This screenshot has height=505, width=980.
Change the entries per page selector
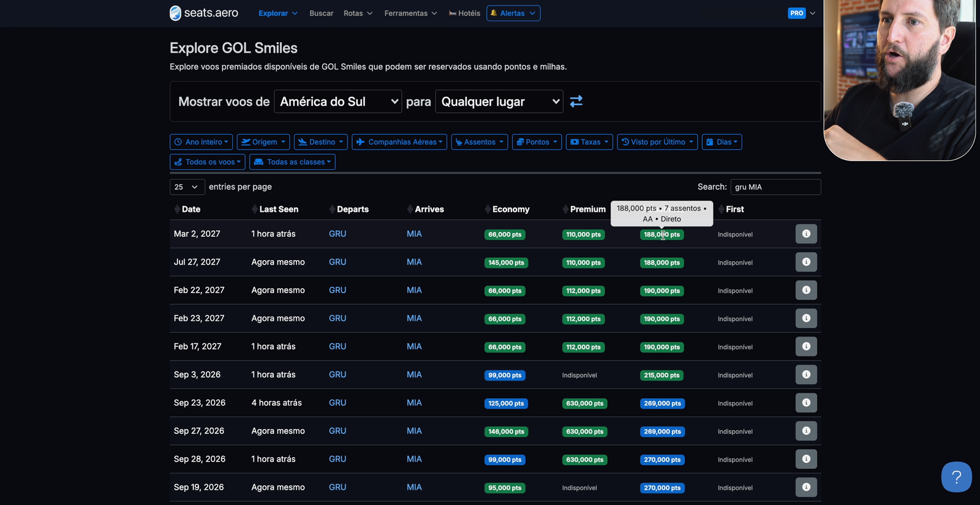coord(187,187)
